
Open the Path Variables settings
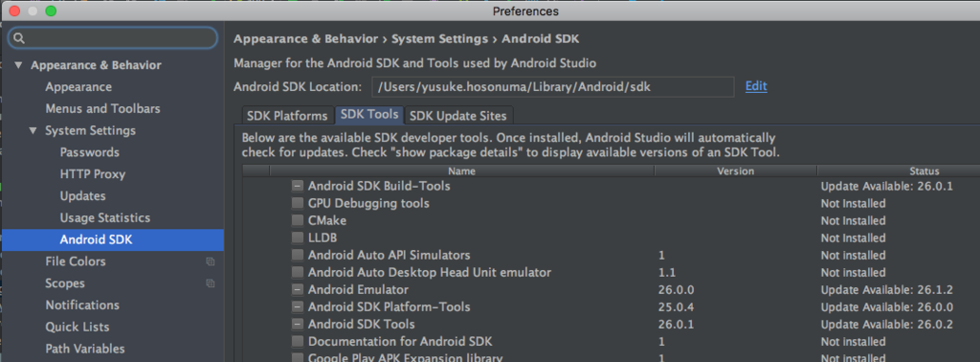click(85, 349)
